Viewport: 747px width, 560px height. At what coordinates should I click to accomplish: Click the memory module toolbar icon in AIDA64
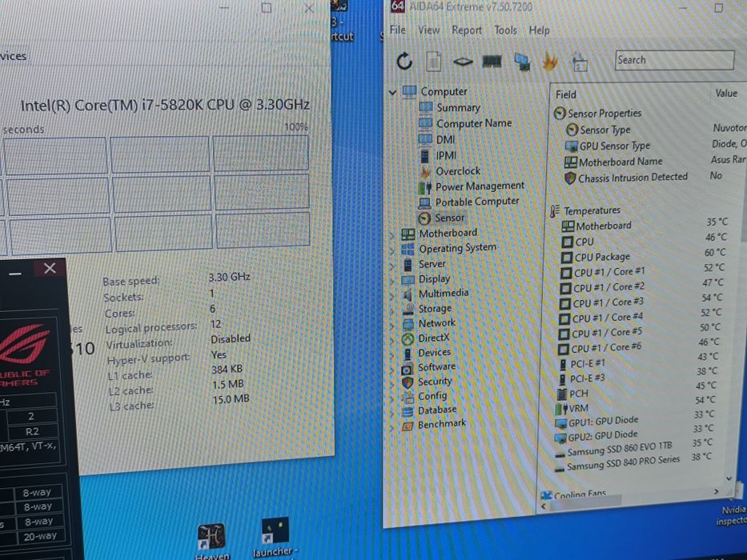click(x=492, y=62)
